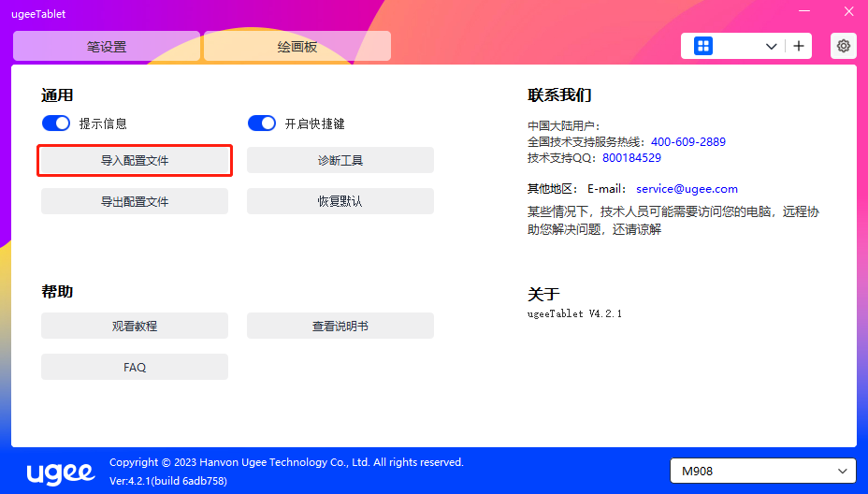Switch to the 绘画板 tab

(x=297, y=46)
